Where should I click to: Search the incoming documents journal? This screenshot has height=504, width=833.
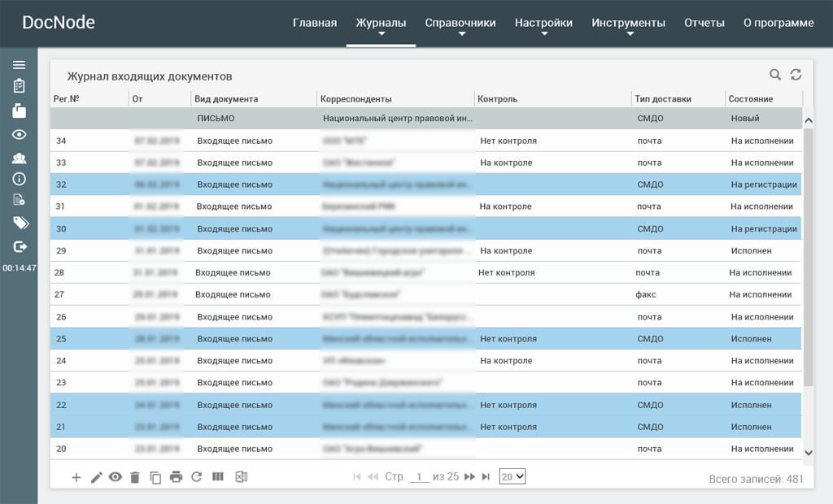tap(775, 74)
